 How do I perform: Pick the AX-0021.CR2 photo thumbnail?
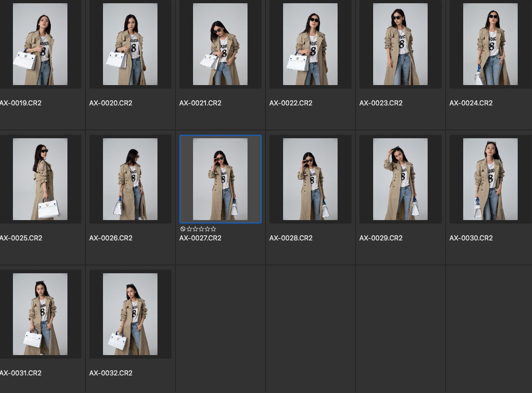click(x=220, y=44)
